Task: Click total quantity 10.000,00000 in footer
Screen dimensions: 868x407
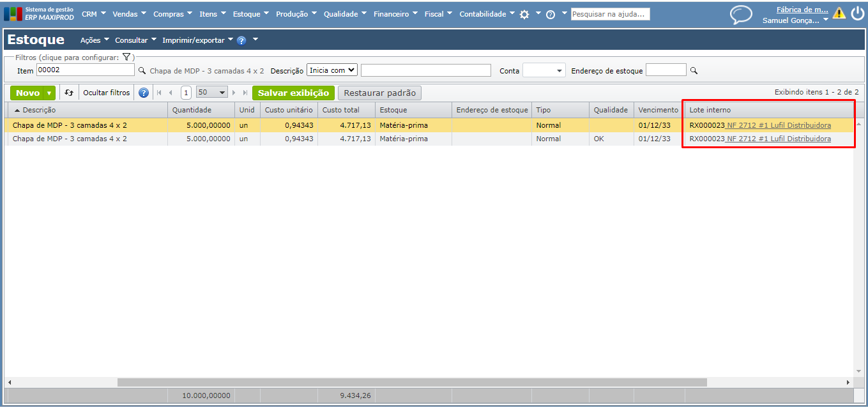Action: (206, 395)
